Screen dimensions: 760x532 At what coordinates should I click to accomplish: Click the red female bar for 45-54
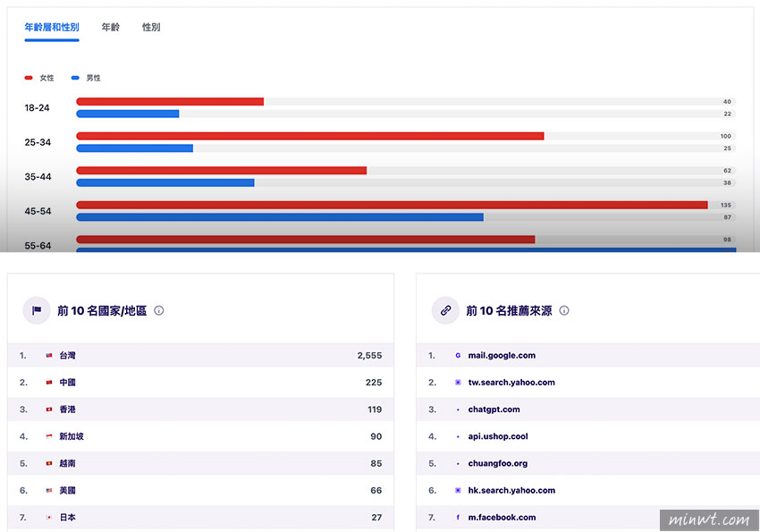pos(393,205)
